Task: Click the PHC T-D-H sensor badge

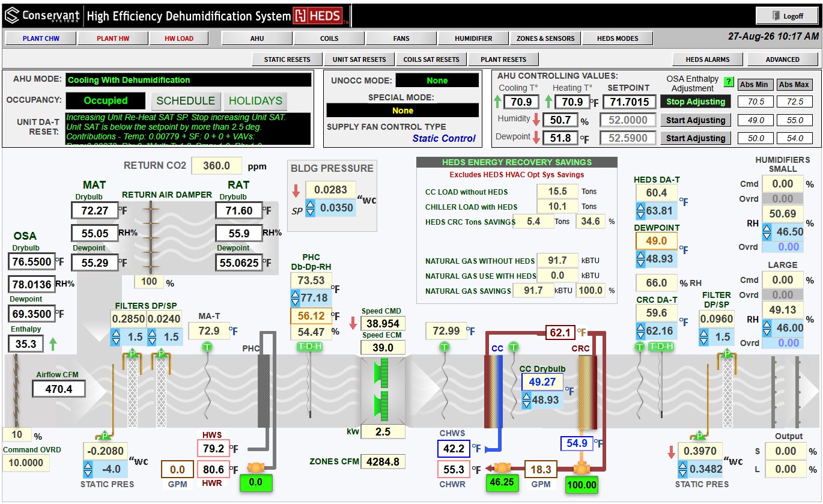Action: 310,347
